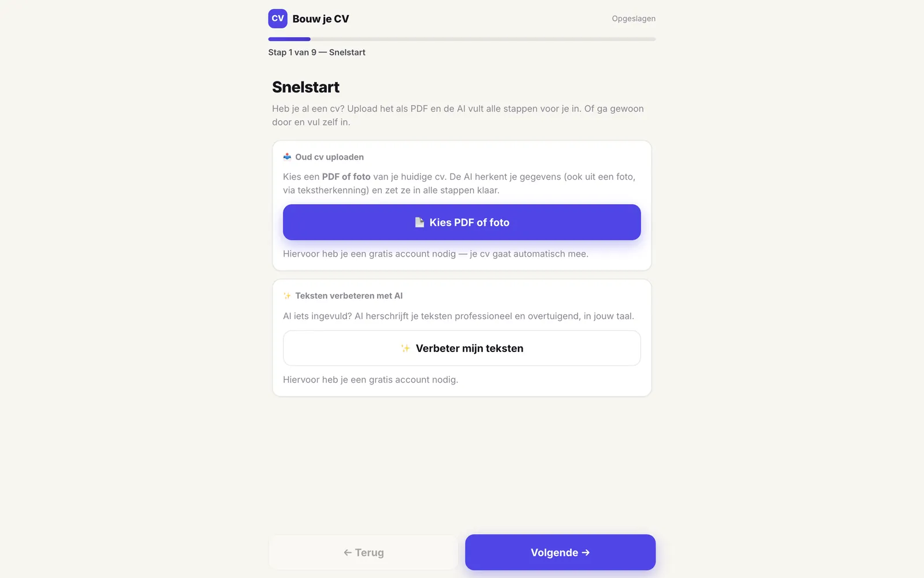Click the filled portion of progress bar
Image resolution: width=924 pixels, height=578 pixels.
(x=289, y=39)
